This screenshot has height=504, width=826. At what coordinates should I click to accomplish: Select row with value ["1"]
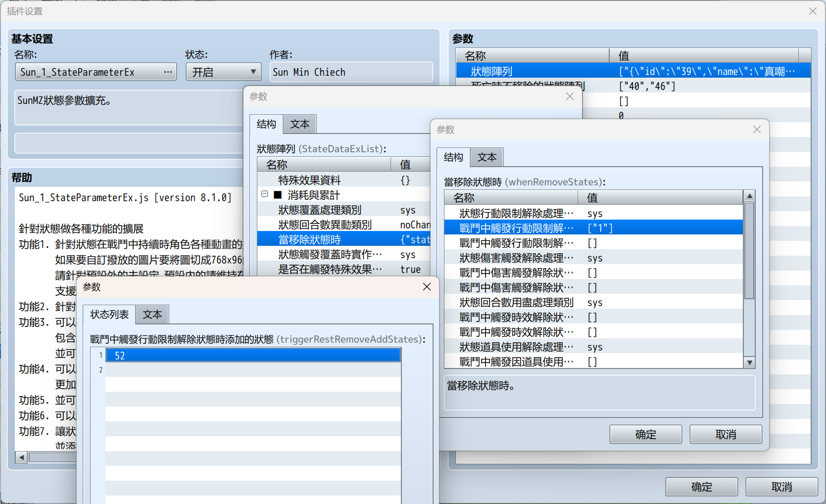point(593,228)
